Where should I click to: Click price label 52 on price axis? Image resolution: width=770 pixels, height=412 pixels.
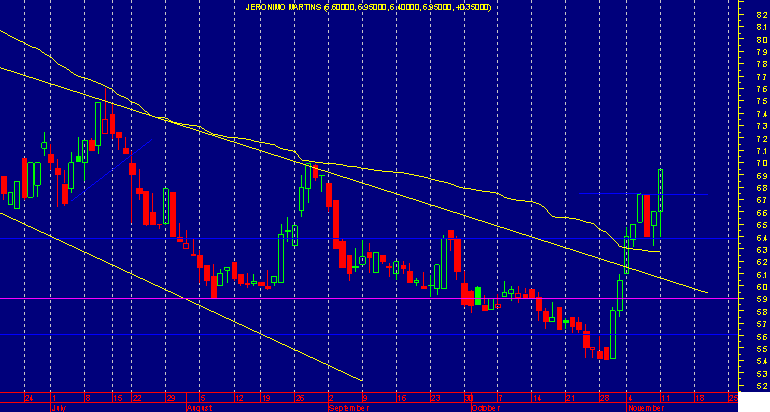coord(762,386)
